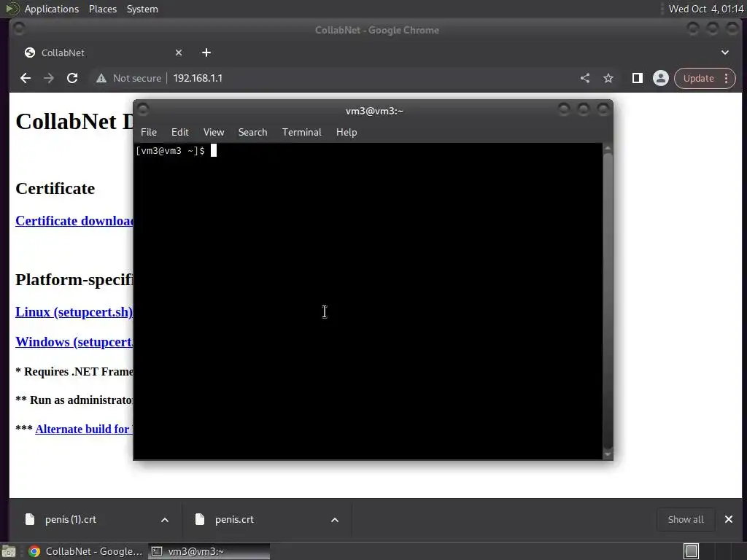Viewport: 747px width, 560px height.
Task: Click the Not secure warning icon
Action: [101, 78]
